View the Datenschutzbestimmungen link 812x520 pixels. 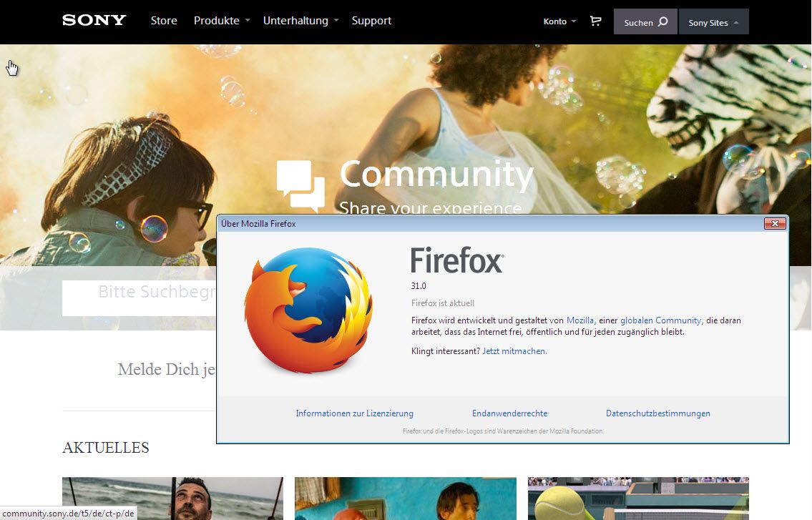pyautogui.click(x=657, y=413)
